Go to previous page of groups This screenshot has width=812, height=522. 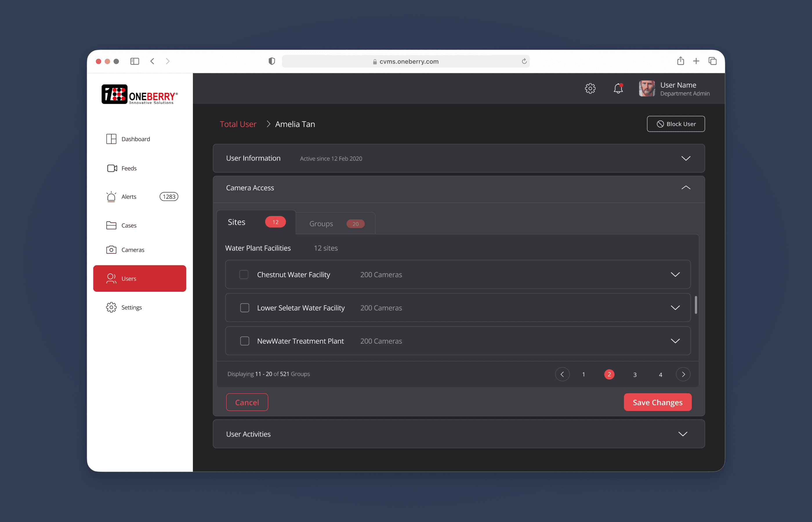coord(562,374)
